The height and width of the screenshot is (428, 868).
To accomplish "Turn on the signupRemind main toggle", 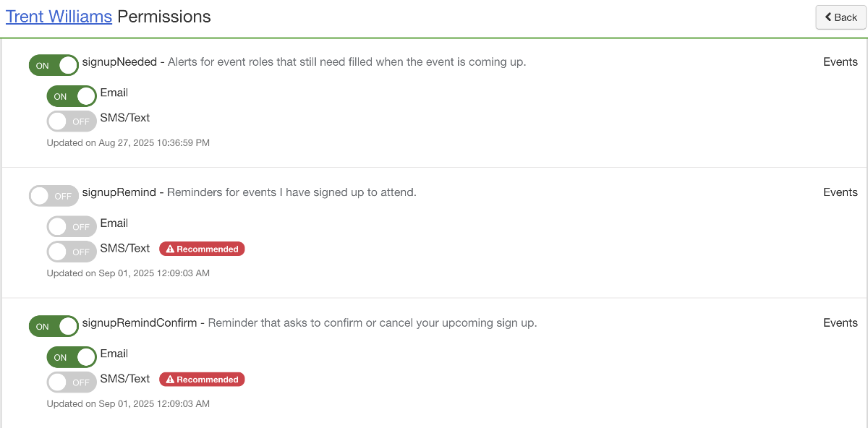I will click(54, 196).
